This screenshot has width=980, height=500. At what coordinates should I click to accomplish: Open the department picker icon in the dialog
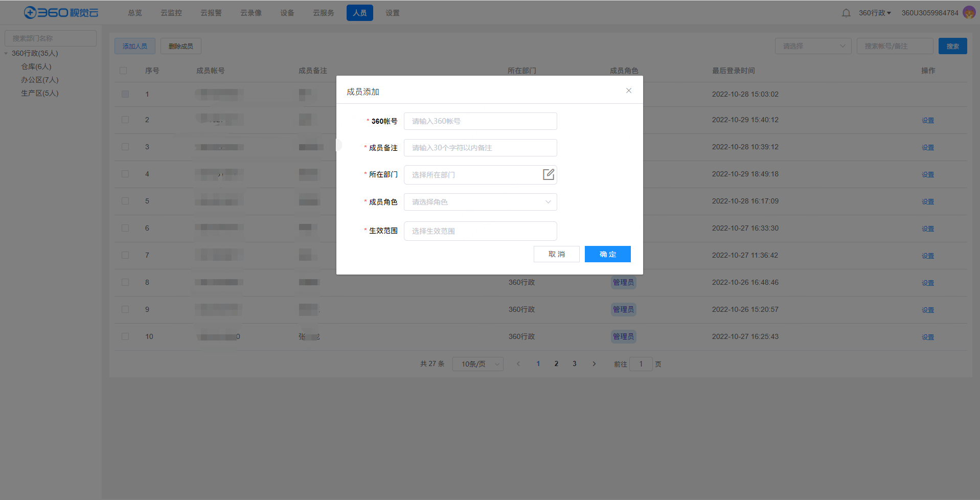(x=548, y=174)
